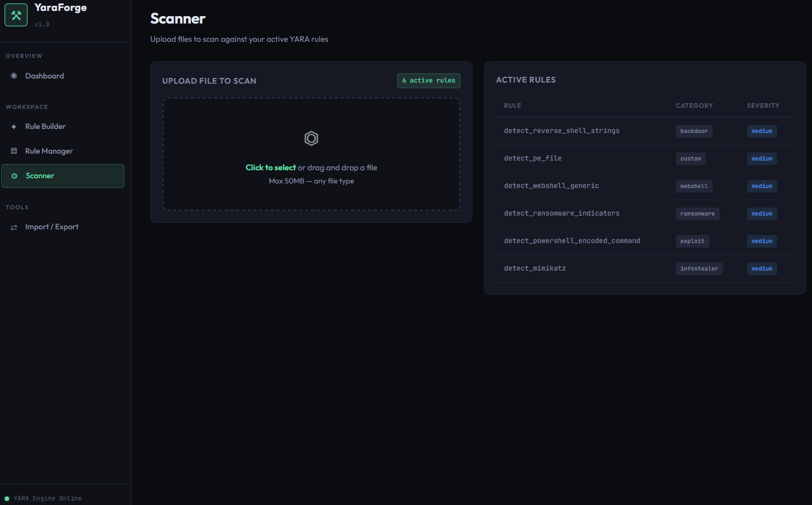Click the 6 active rules badge
This screenshot has width=812, height=505.
pyautogui.click(x=428, y=80)
